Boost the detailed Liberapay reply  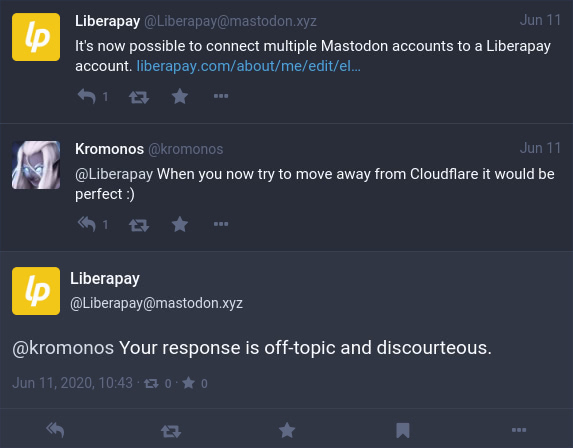171,431
